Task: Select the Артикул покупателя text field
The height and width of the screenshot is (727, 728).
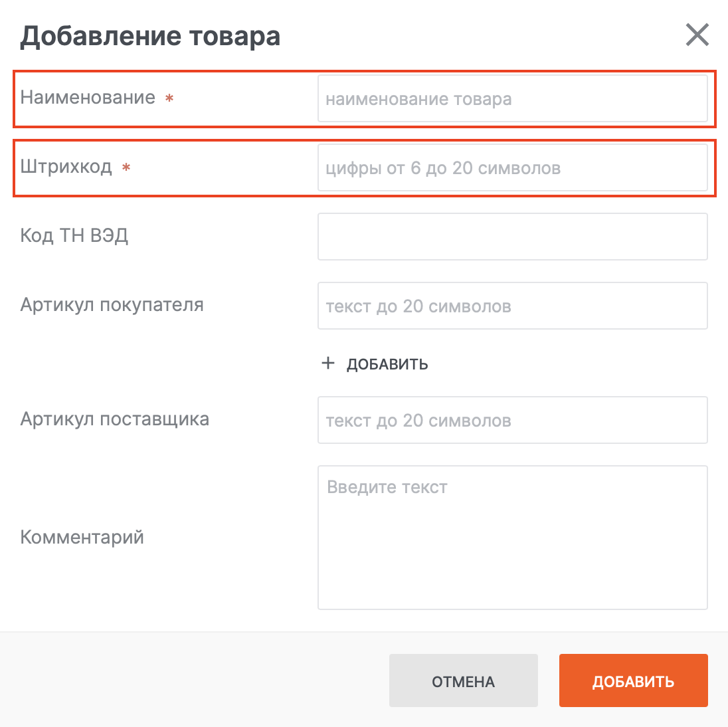Action: [512, 306]
